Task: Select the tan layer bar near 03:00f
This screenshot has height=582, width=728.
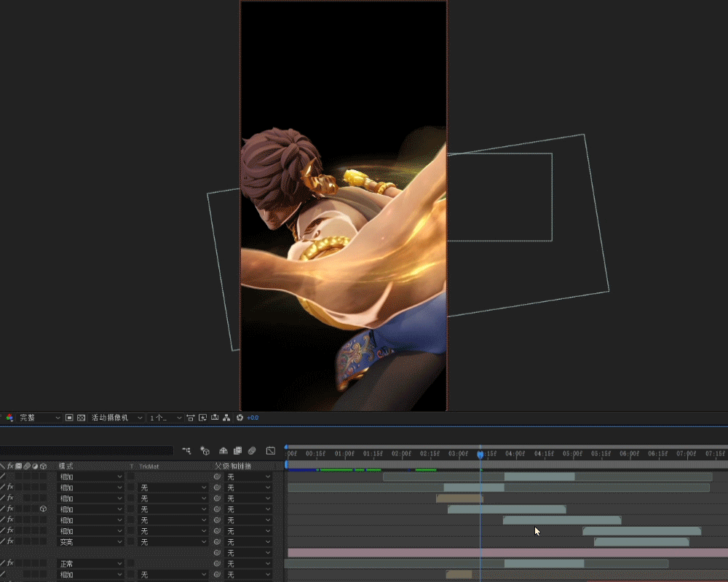Action: point(459,498)
